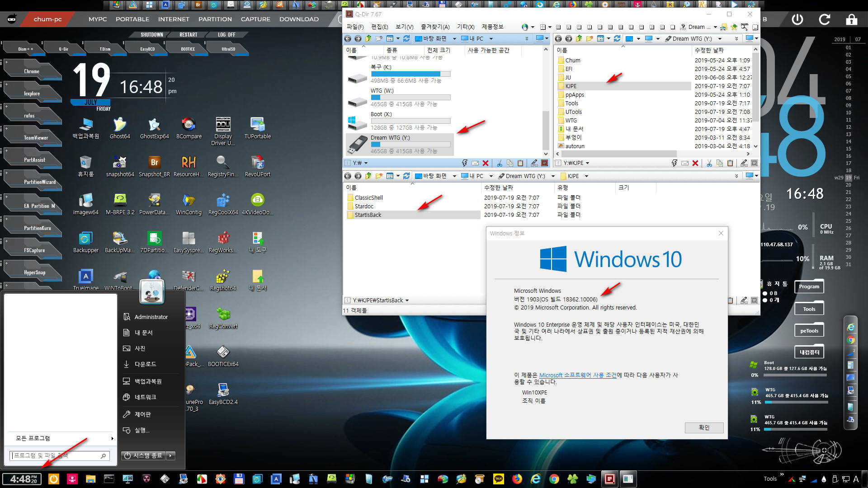Open 제어판 from the start menu
Viewport: 868px width, 488px height.
[143, 414]
